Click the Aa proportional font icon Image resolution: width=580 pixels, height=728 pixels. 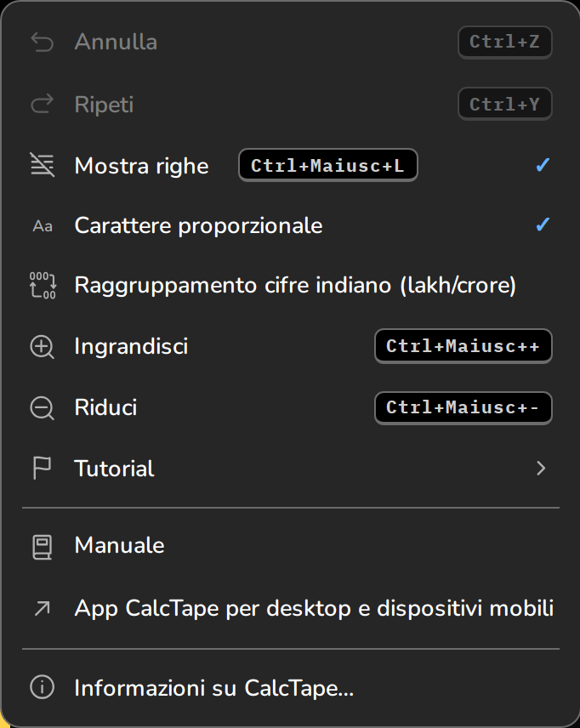tap(43, 226)
